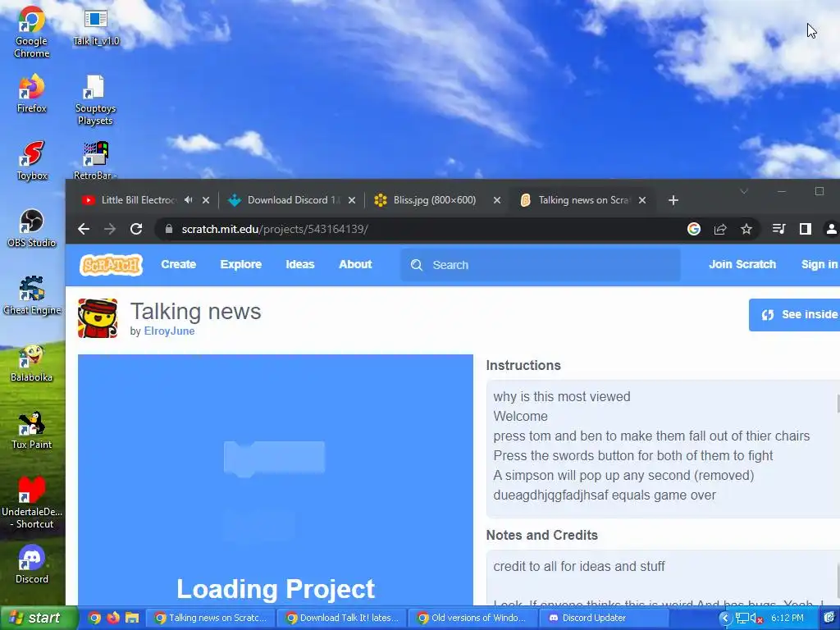
Task: Switch to Discord Updater taskbar item
Action: [x=604, y=618]
